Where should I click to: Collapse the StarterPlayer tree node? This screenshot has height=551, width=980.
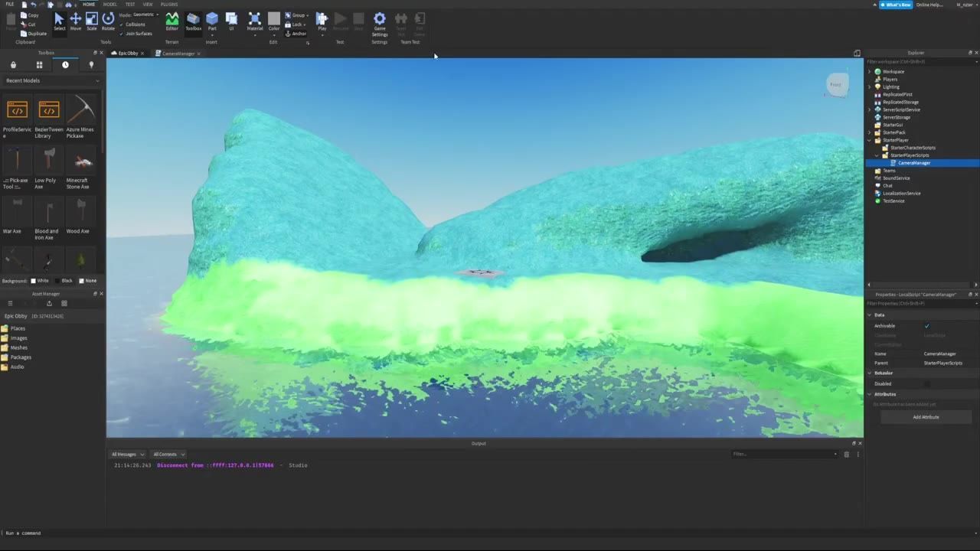coord(870,140)
